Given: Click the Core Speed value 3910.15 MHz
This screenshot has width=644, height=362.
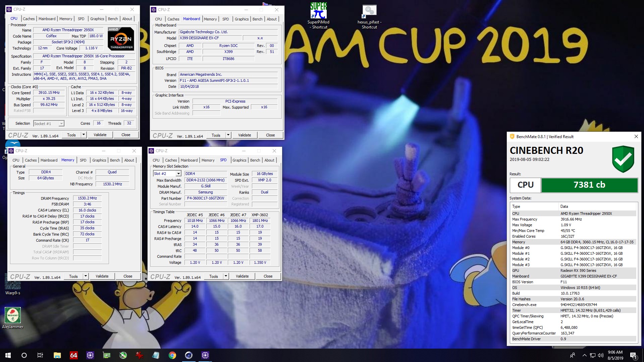Looking at the screenshot, I should 49,93.
